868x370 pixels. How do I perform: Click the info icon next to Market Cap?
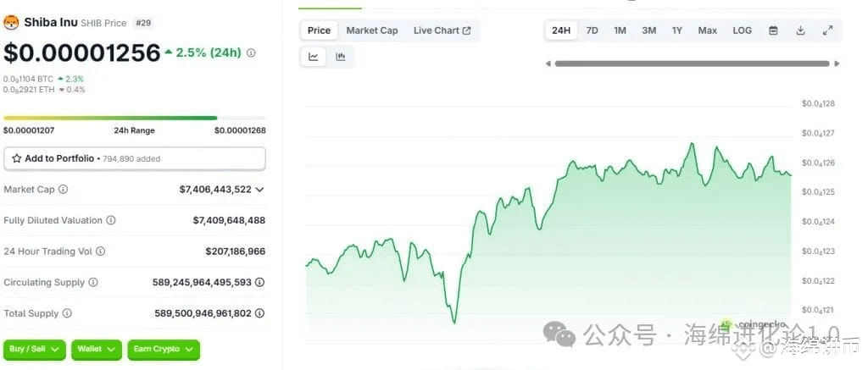click(63, 189)
